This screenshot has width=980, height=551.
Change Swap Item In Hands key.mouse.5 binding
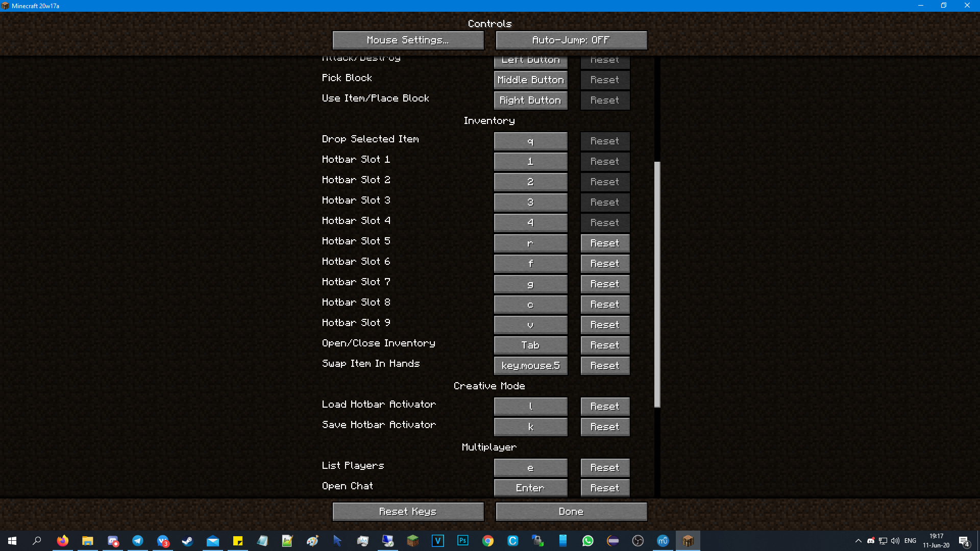[530, 366]
